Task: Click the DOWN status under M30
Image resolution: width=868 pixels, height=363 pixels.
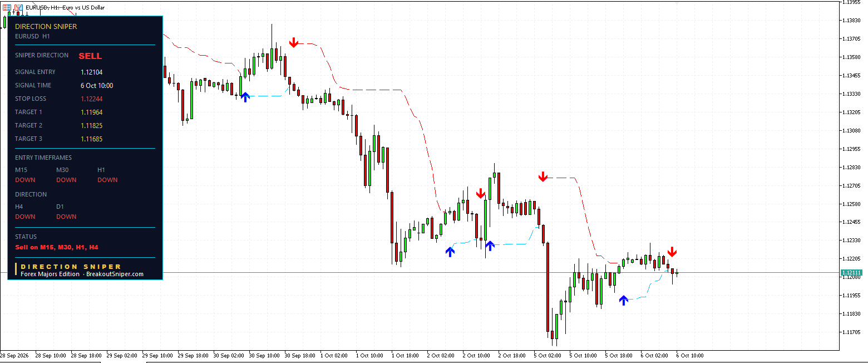Action: point(66,180)
